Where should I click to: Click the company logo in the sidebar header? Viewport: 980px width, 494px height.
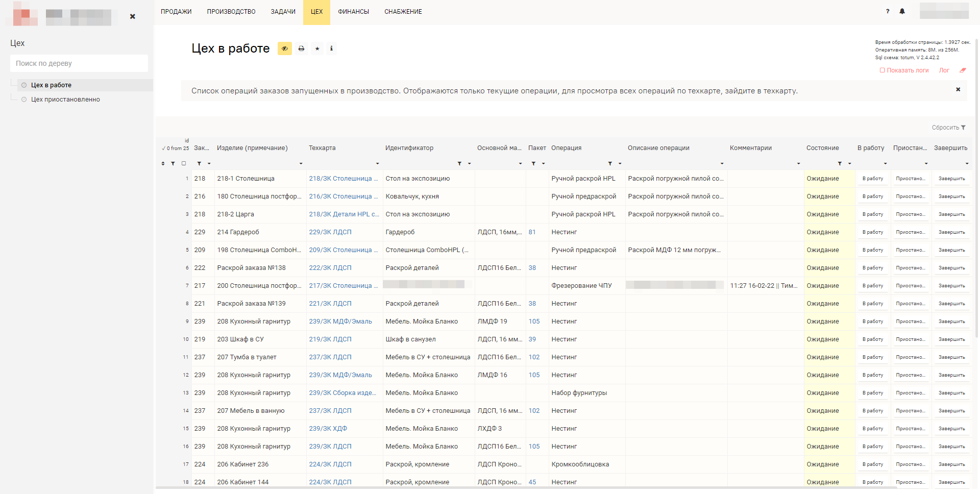pyautogui.click(x=26, y=14)
